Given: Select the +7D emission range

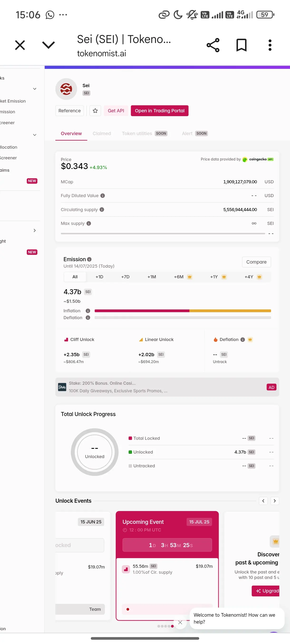Looking at the screenshot, I should [125, 277].
